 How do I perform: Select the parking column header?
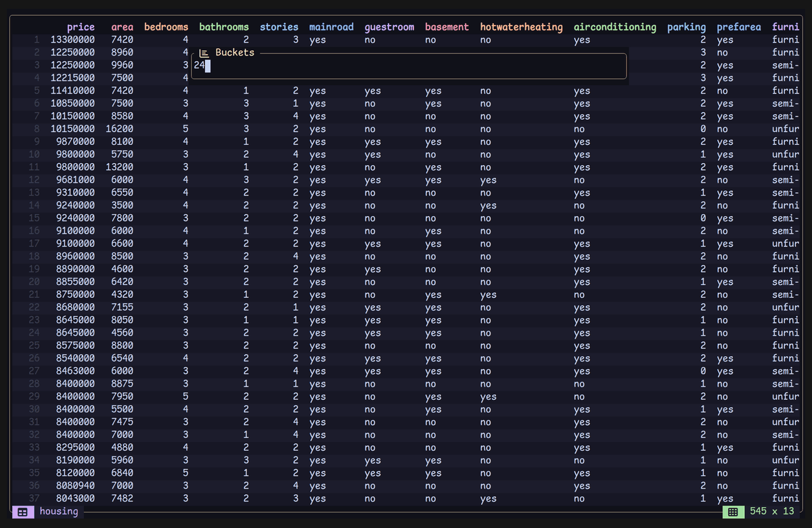click(687, 27)
